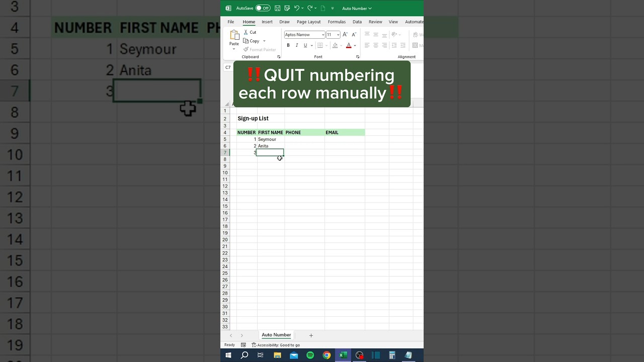Open the Clipboard pane launcher
Screen dimensions: 644x362
pyautogui.click(x=279, y=57)
